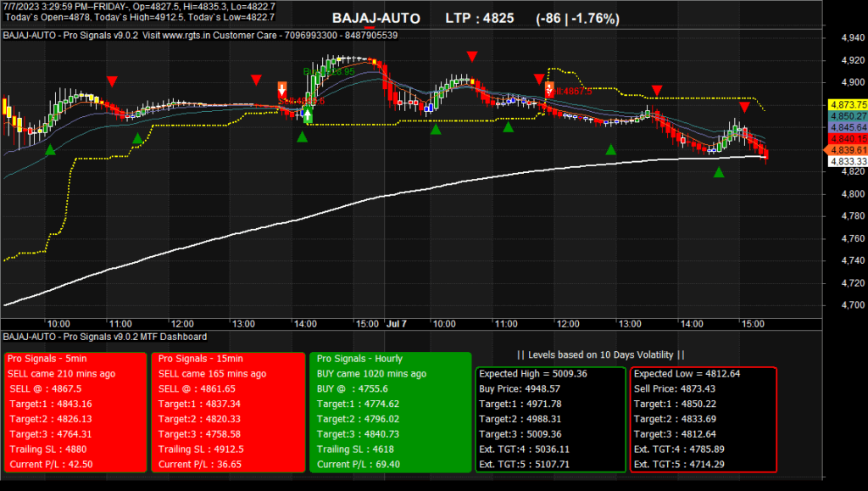Image resolution: width=868 pixels, height=491 pixels.
Task: Click the 'Jul 7' date label on the time axis
Action: 397,324
